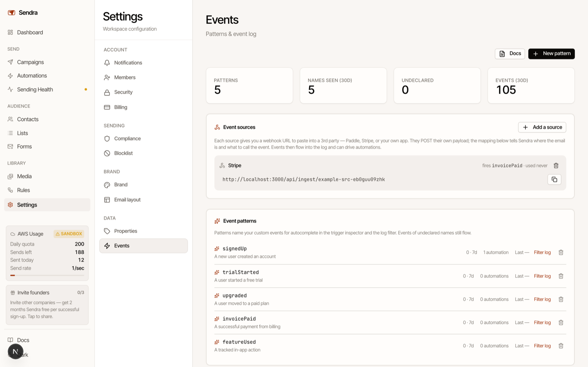Delete the featureUsed pattern

coord(561,346)
